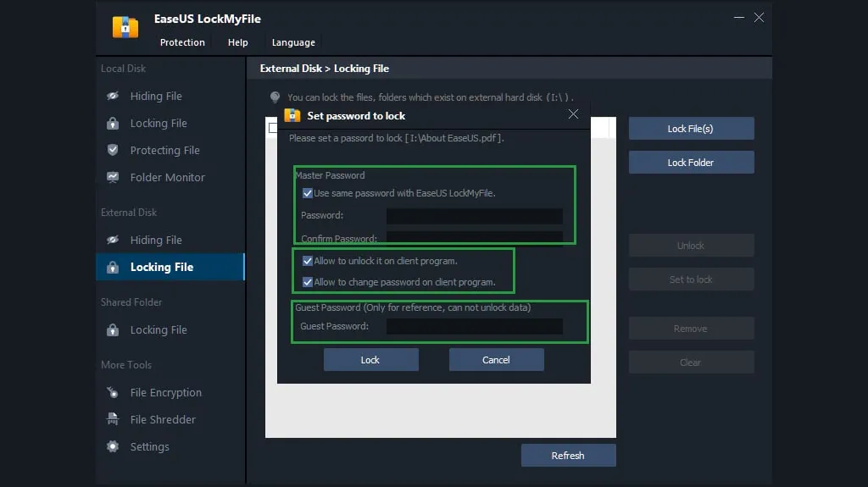The image size is (868, 487).
Task: Click the Lock File(s) button
Action: (x=691, y=129)
